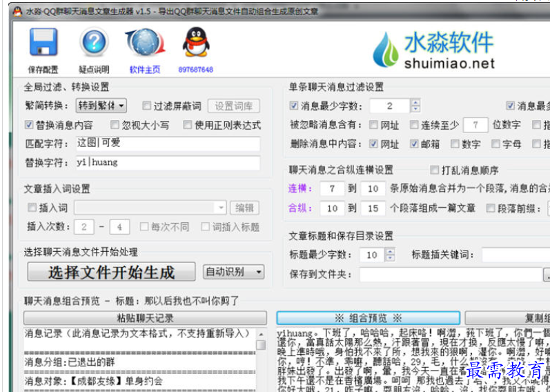Enable 打乱消息顺序 checkbox
550x392 pixels.
(x=434, y=170)
